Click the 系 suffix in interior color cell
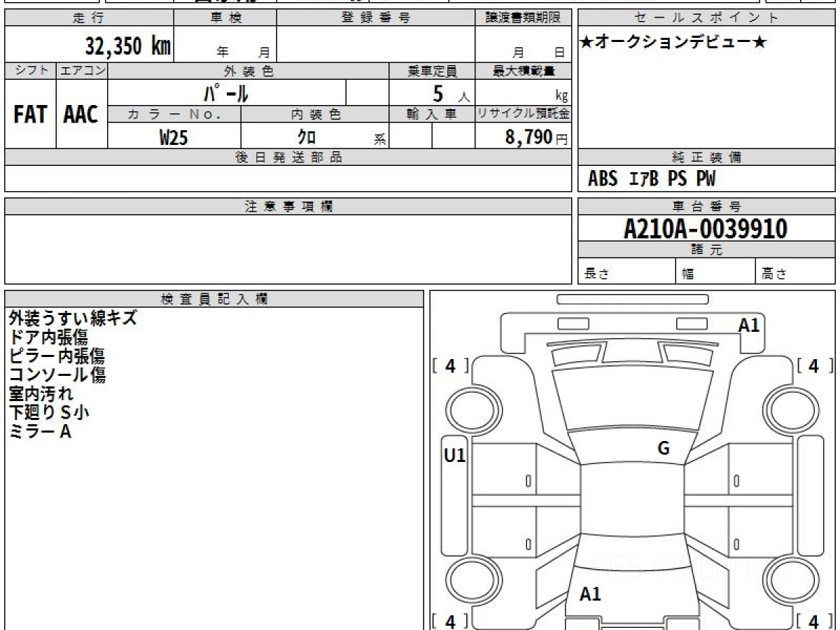Viewport: 840px width, 630px height. pyautogui.click(x=380, y=139)
